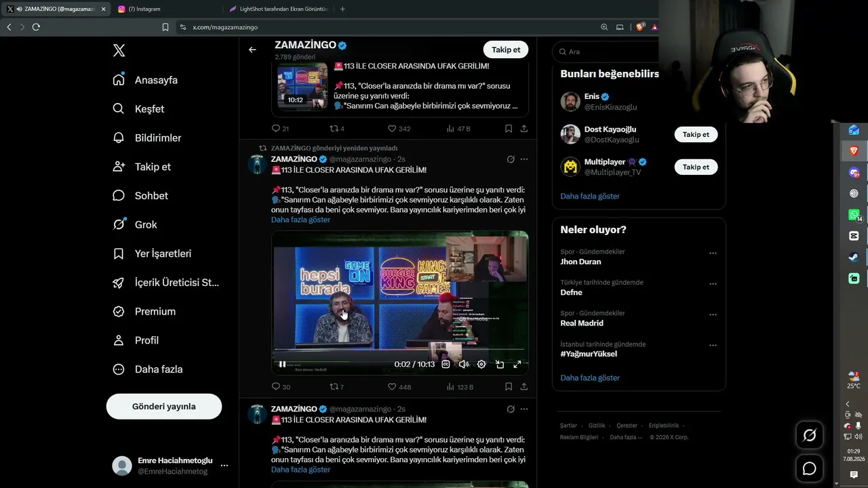Share the post with 448 likes
Image resolution: width=868 pixels, height=488 pixels.
pyautogui.click(x=524, y=387)
